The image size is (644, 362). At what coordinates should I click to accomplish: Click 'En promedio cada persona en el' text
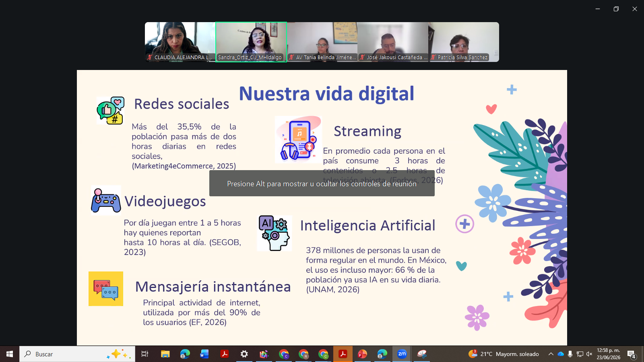[x=384, y=151]
